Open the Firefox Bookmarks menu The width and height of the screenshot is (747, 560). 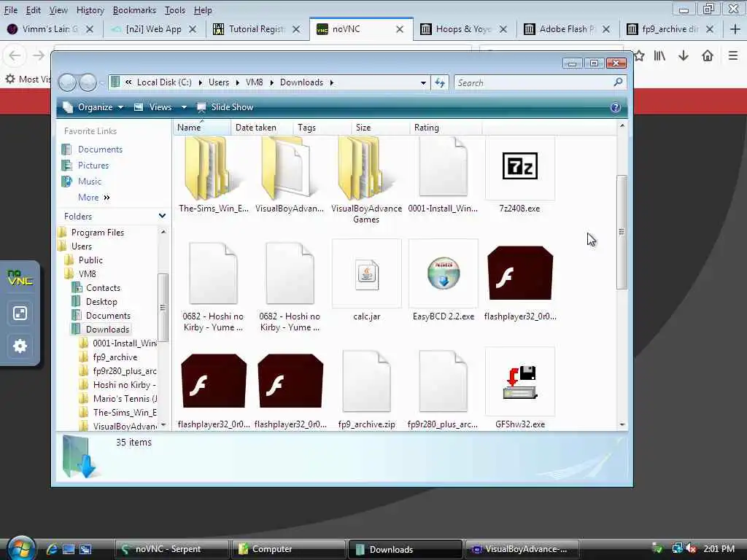tap(134, 10)
